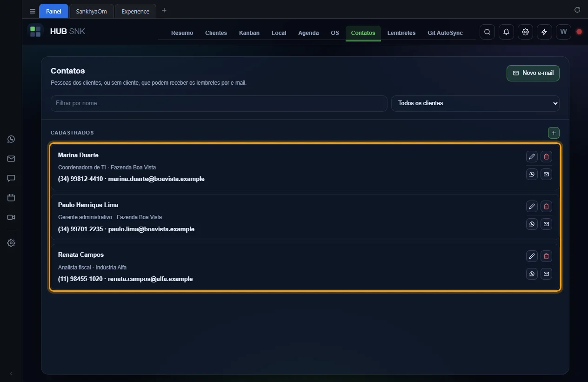Select the marina.duarte@boavista.example contact line
Screen dimensions: 588x382
point(131,179)
